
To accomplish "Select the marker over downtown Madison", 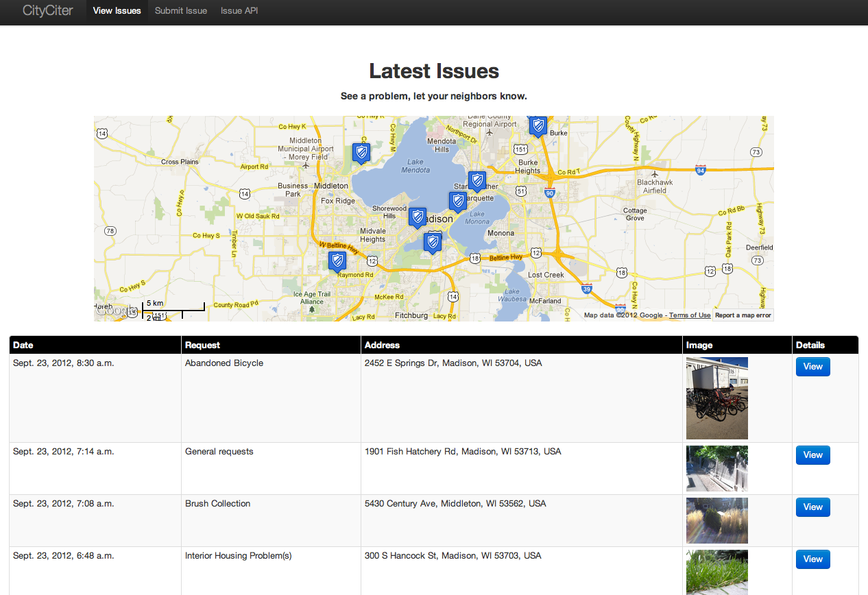I will [x=417, y=217].
